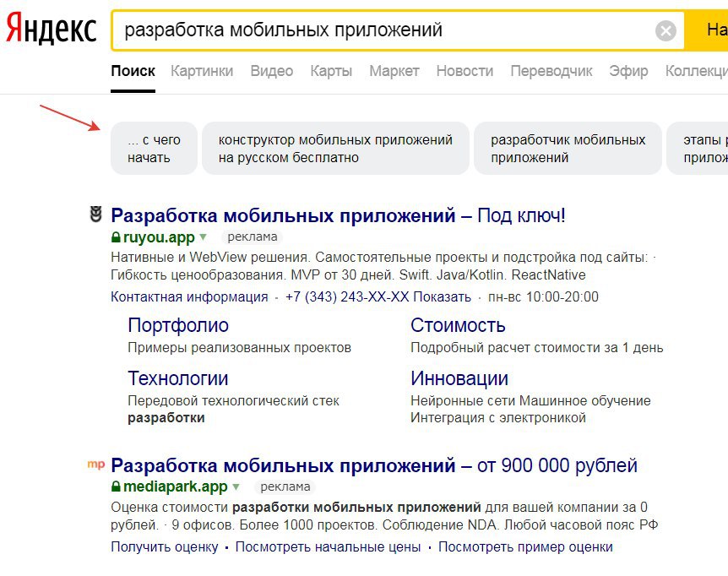This screenshot has height=576, width=728.
Task: Click the ruyou.app favicon icon
Action: [x=95, y=215]
